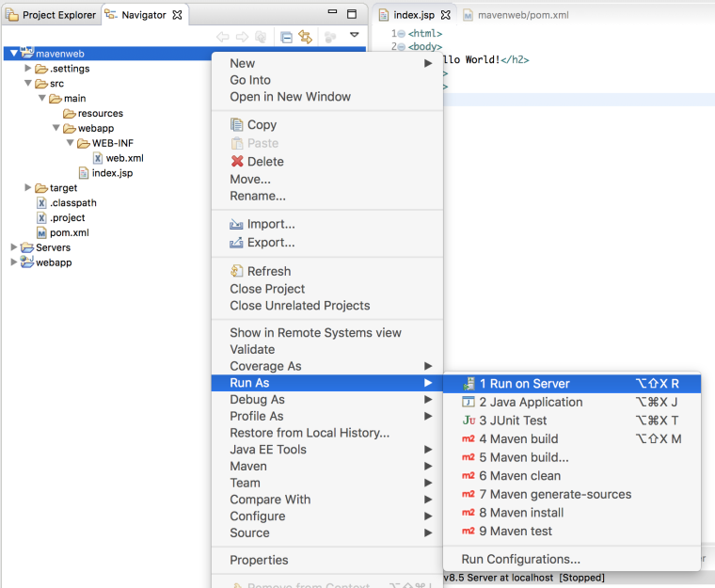715x588 pixels.
Task: Click 4 Maven build
Action: (x=572, y=438)
